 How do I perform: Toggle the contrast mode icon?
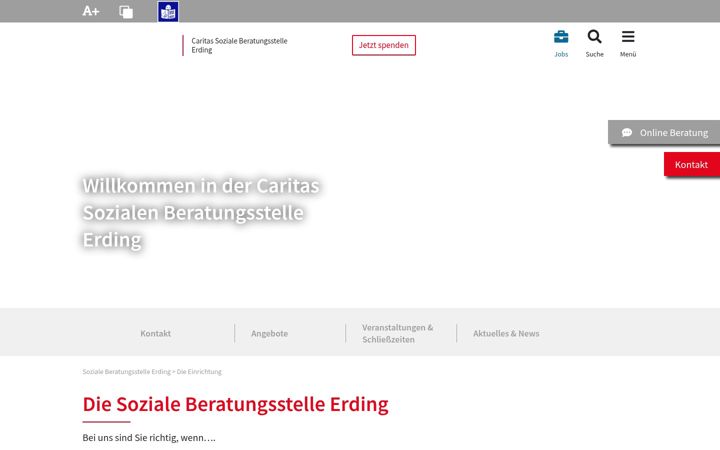(x=126, y=11)
